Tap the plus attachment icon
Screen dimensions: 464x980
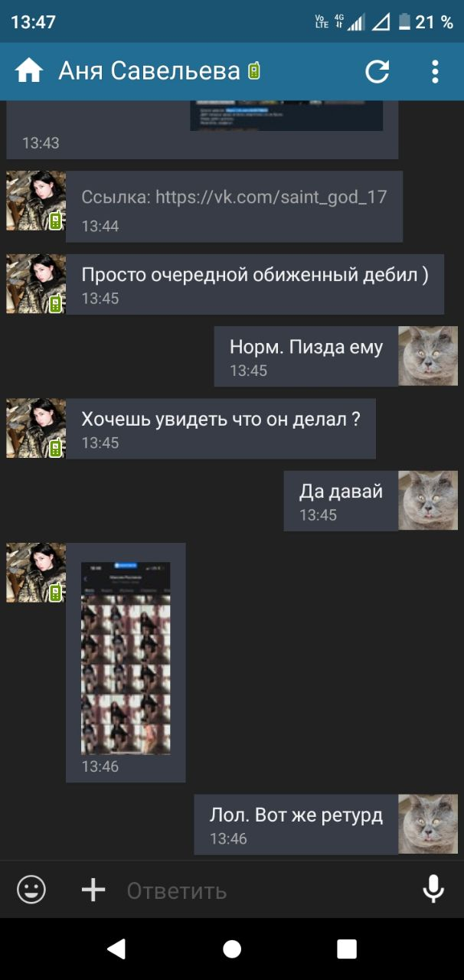point(93,890)
